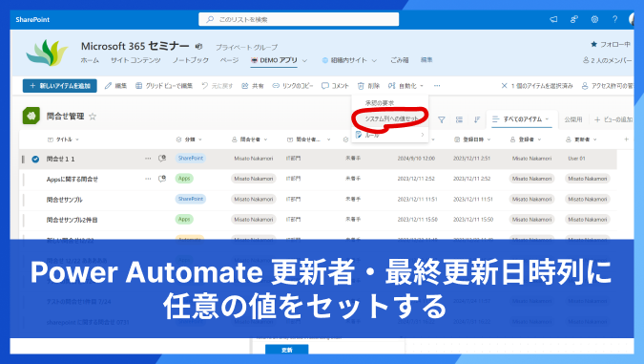Open the 登録日時 column header menu
The height and width of the screenshot is (364, 644).
point(472,139)
